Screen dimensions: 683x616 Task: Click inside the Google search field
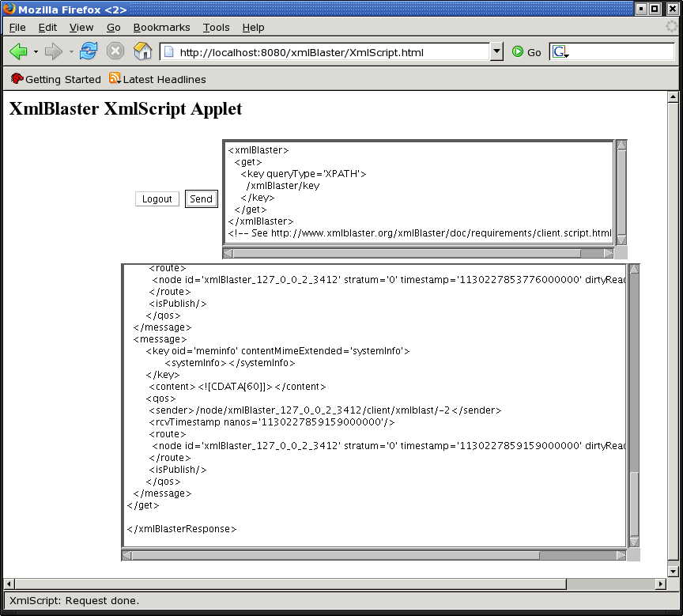pos(621,52)
